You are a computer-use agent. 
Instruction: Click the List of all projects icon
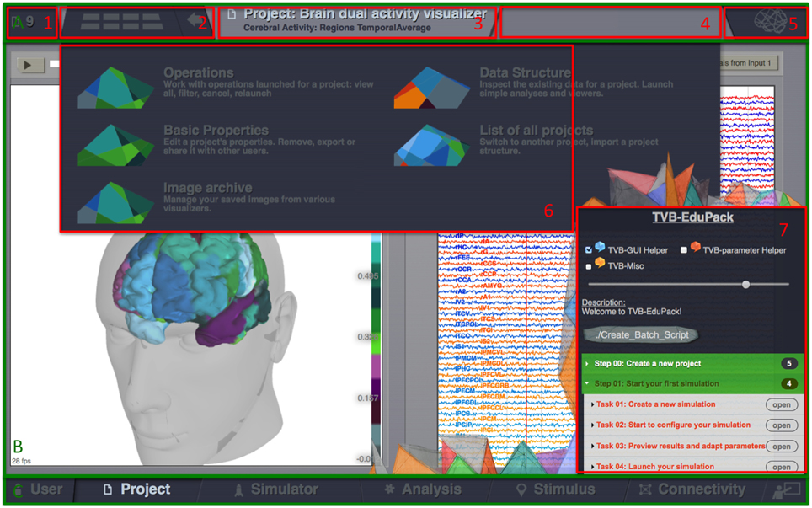tap(432, 145)
